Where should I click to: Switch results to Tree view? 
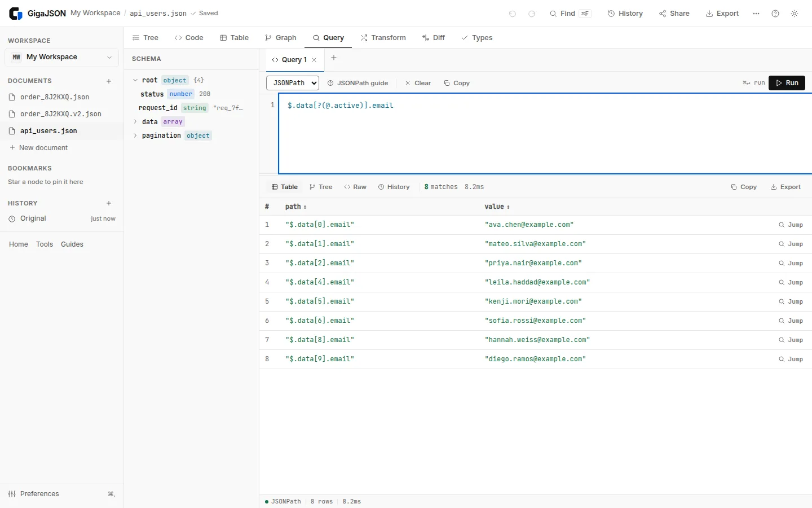click(x=321, y=187)
